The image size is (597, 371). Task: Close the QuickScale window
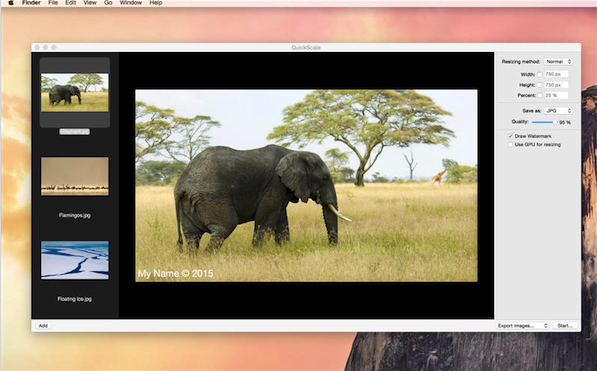click(37, 47)
